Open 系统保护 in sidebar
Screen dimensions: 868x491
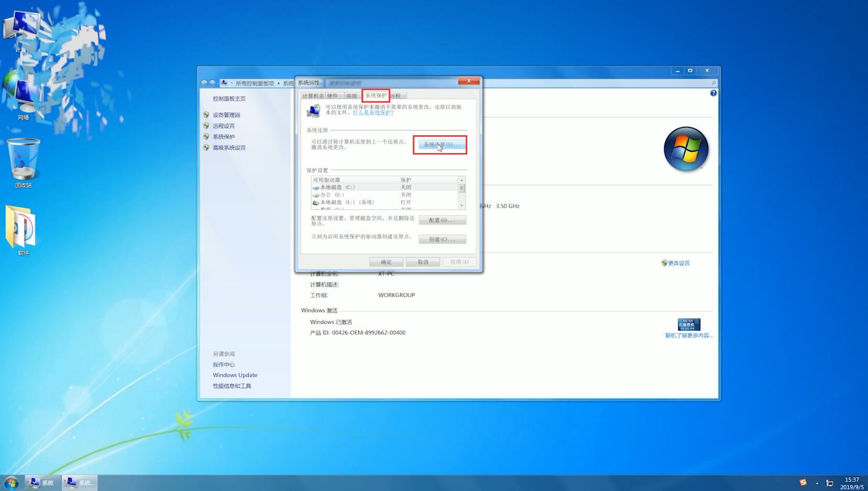coord(224,137)
